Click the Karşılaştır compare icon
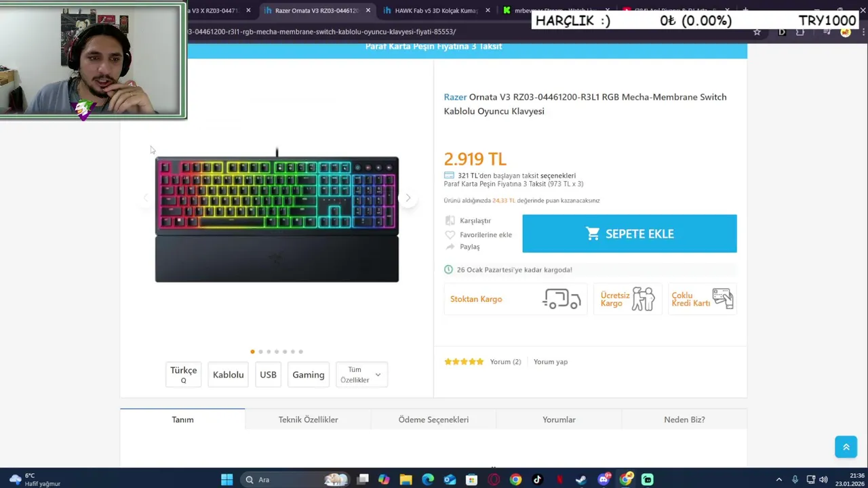 pos(450,221)
